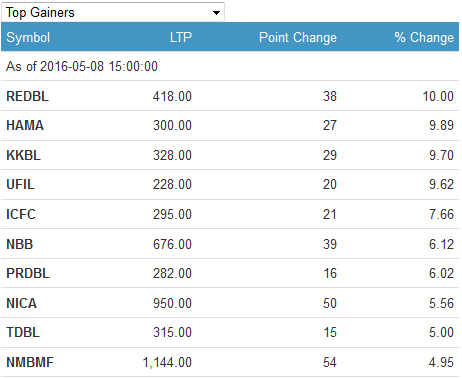Select the Point Change column header
The width and height of the screenshot is (462, 378).
click(x=298, y=37)
